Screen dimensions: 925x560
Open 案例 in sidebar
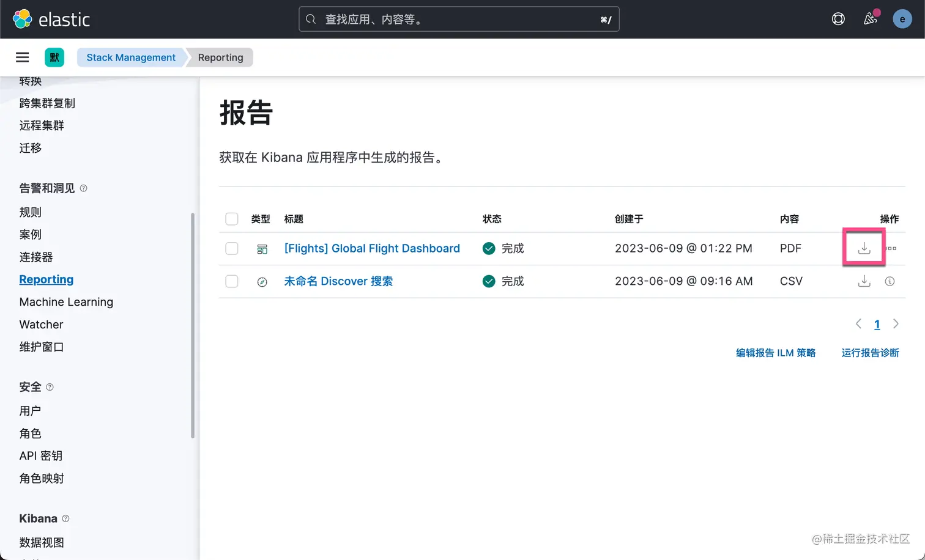tap(31, 234)
